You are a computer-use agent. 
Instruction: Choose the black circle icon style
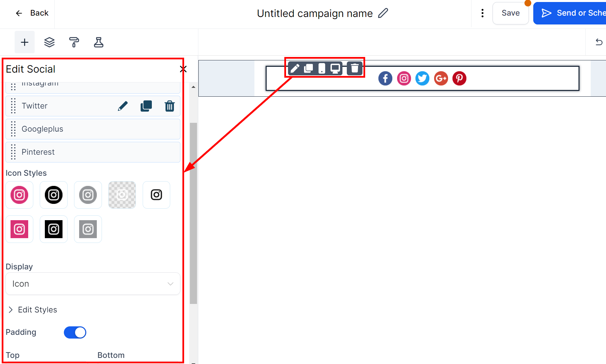tap(54, 195)
